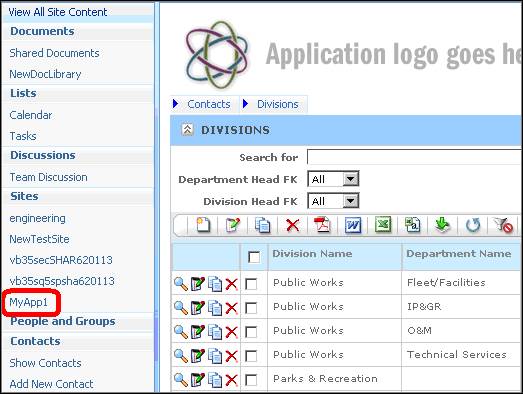This screenshot has width=523, height=394.
Task: Click the Refresh toolbar icon
Action: click(x=473, y=225)
